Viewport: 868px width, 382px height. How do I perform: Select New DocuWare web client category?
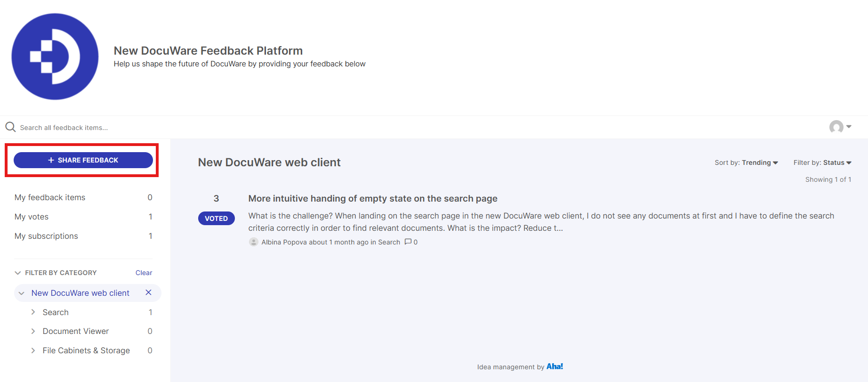point(80,293)
